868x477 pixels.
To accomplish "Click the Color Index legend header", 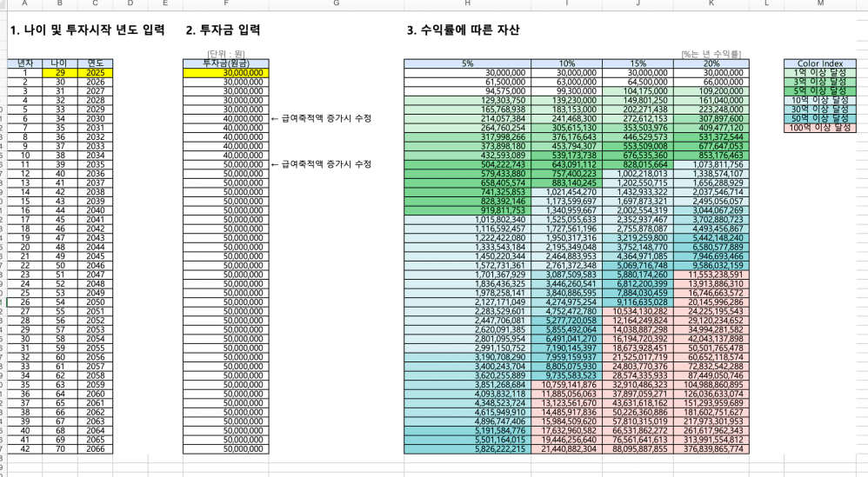I will [818, 63].
